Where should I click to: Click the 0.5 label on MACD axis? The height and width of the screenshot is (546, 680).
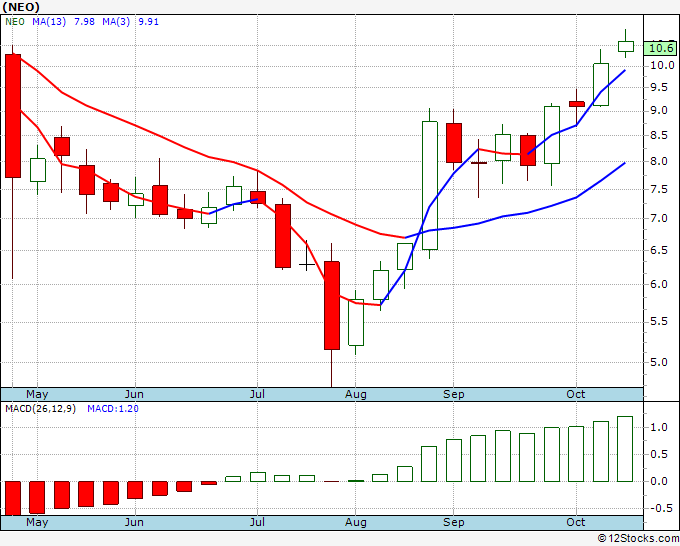click(x=659, y=454)
